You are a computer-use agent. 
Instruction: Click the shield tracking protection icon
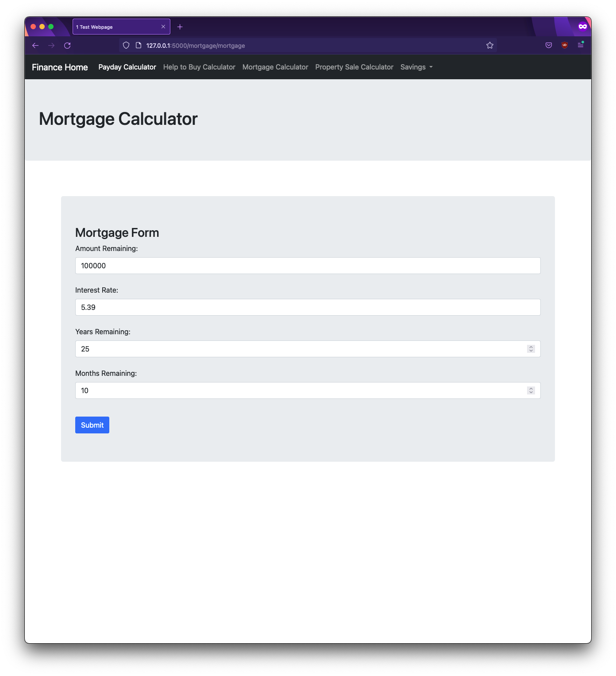pos(126,46)
